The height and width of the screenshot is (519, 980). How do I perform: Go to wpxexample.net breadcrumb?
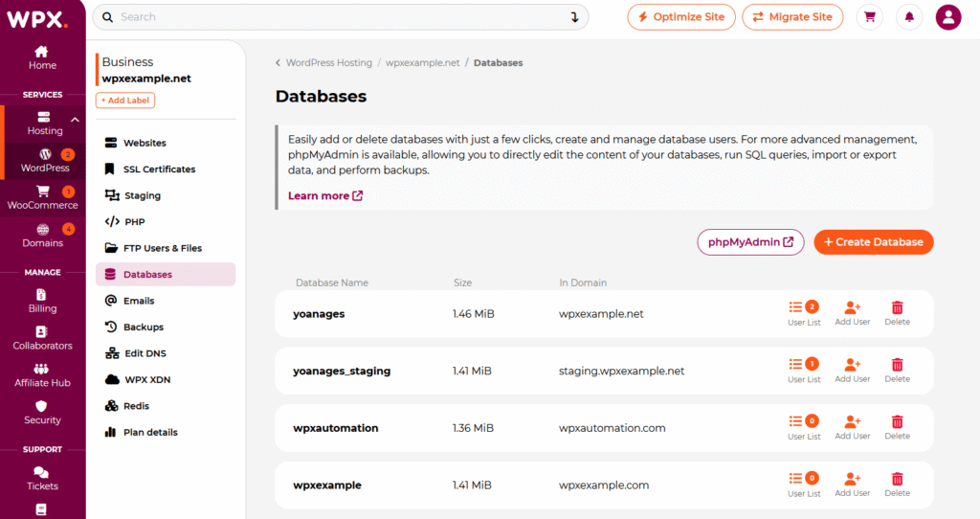422,62
